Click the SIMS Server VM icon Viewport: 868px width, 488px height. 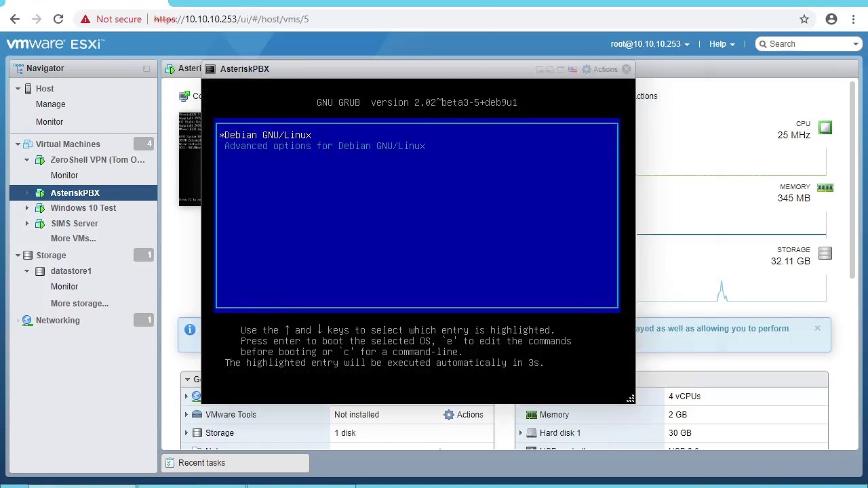[x=40, y=224]
